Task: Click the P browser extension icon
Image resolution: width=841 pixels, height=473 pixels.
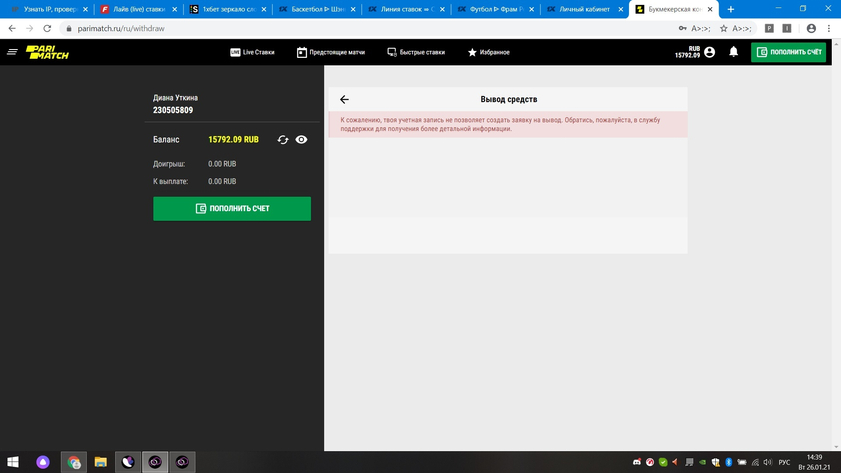Action: pos(769,28)
